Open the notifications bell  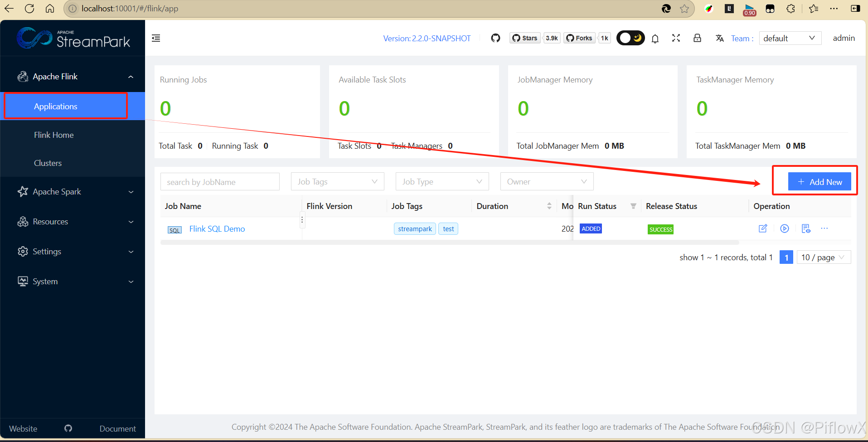pos(655,39)
